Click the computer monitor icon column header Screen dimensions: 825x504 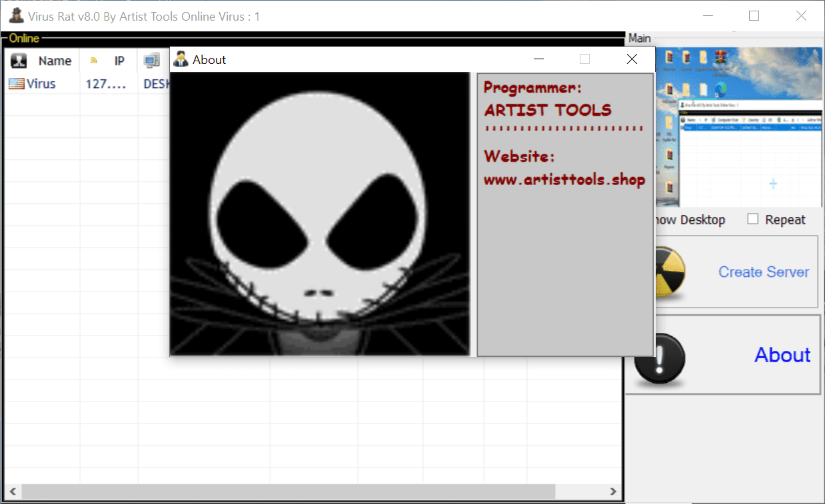tap(152, 61)
